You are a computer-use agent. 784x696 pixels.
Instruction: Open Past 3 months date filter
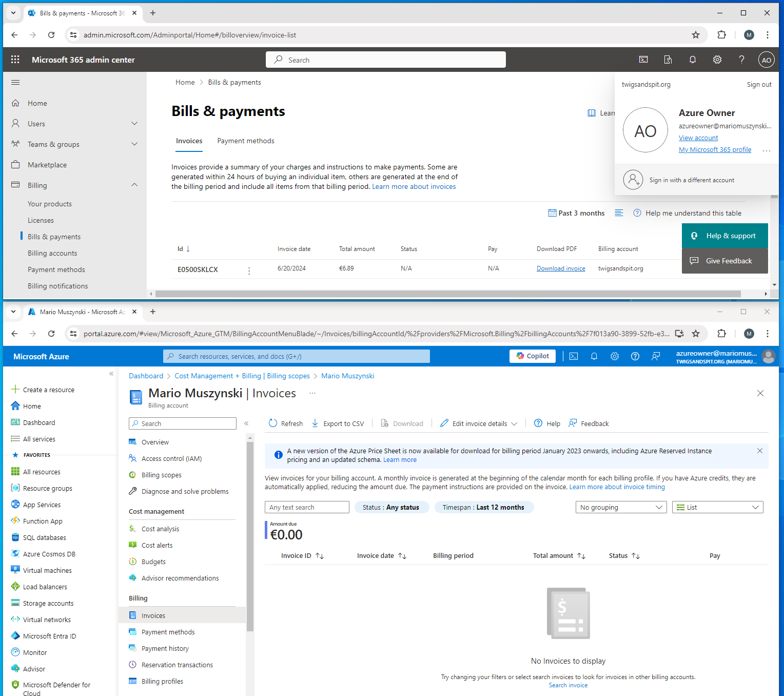point(576,213)
